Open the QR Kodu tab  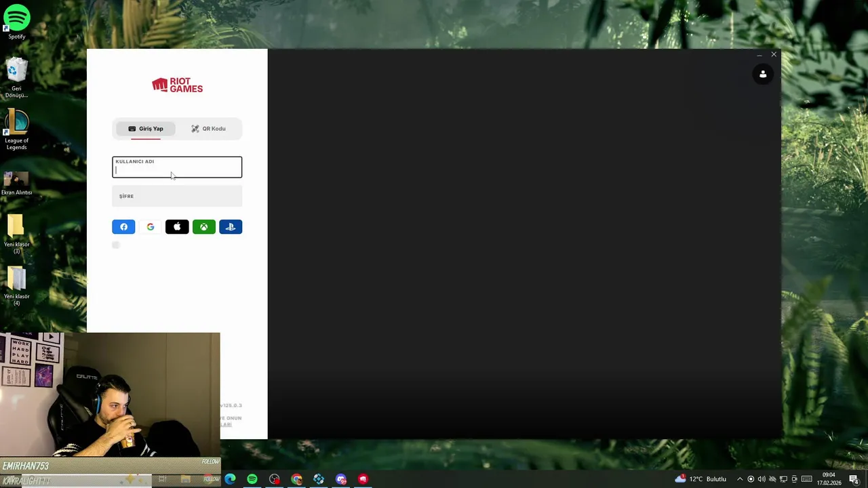(x=208, y=129)
